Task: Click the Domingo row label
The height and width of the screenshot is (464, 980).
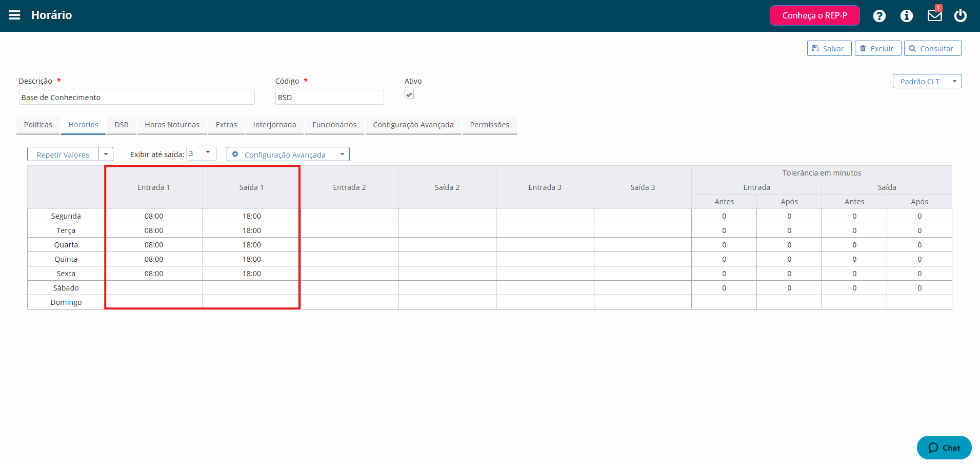Action: 66,302
